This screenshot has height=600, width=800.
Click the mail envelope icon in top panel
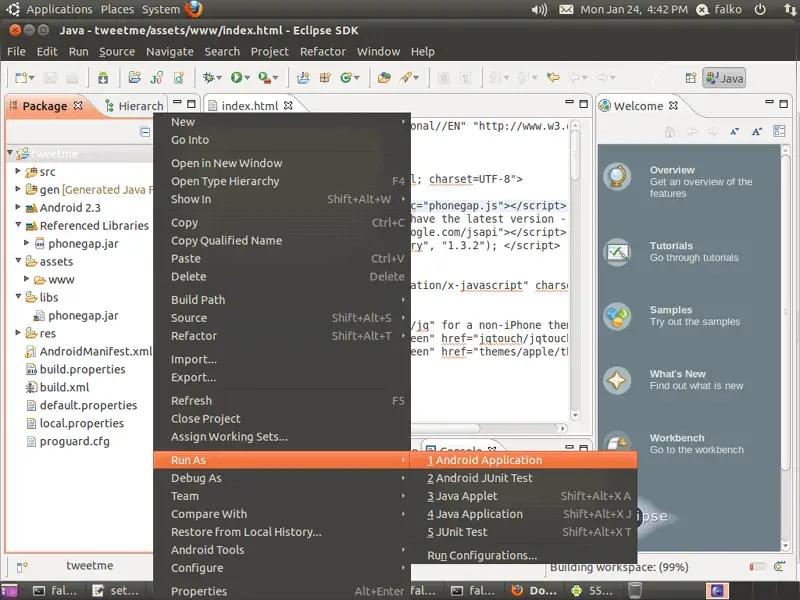(566, 10)
